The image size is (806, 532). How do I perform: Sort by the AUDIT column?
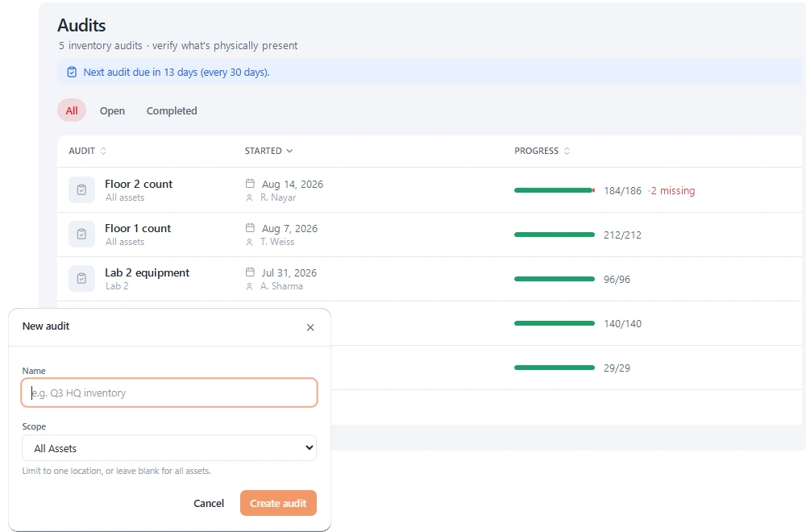(x=87, y=151)
